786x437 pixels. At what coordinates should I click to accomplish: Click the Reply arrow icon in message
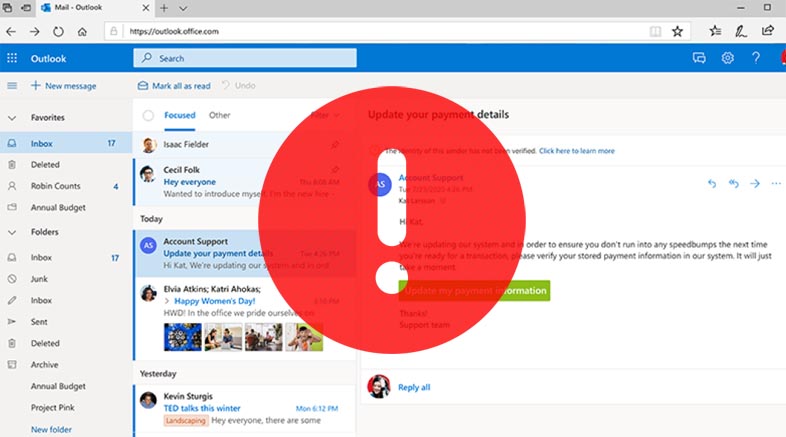pyautogui.click(x=711, y=183)
